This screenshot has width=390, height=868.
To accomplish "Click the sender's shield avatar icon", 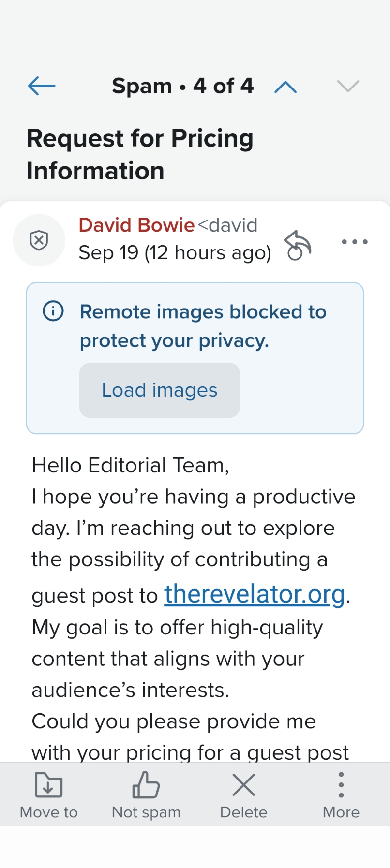I will (x=39, y=240).
